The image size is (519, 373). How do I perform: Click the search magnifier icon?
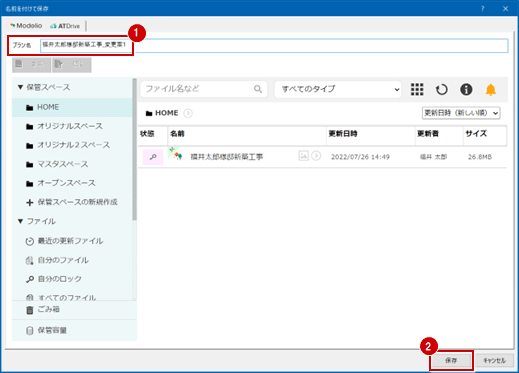click(x=258, y=89)
